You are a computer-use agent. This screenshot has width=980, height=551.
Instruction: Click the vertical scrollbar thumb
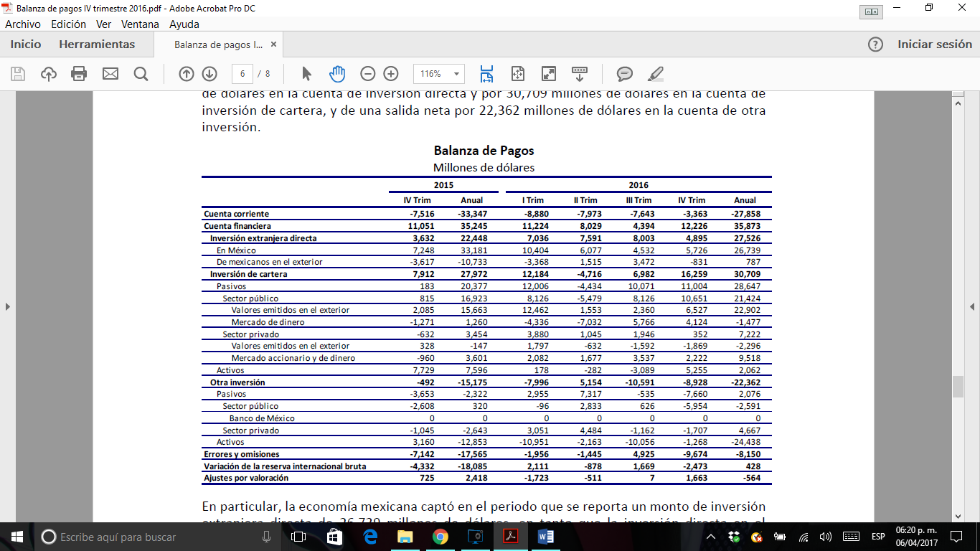(x=958, y=387)
